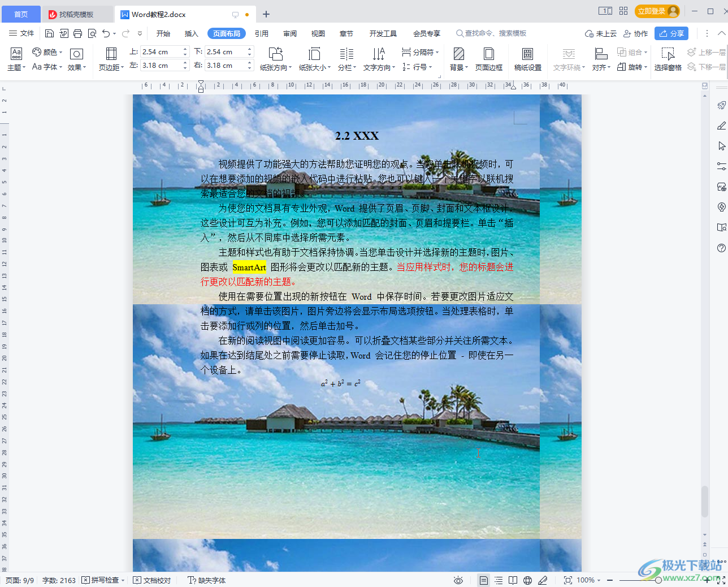Viewport: 728px width, 587px height.
Task: Toggle eye protection mode in status bar
Action: point(458,580)
